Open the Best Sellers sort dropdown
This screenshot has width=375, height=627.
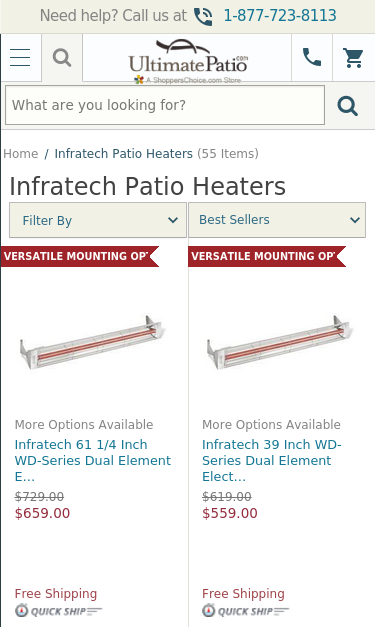[277, 220]
